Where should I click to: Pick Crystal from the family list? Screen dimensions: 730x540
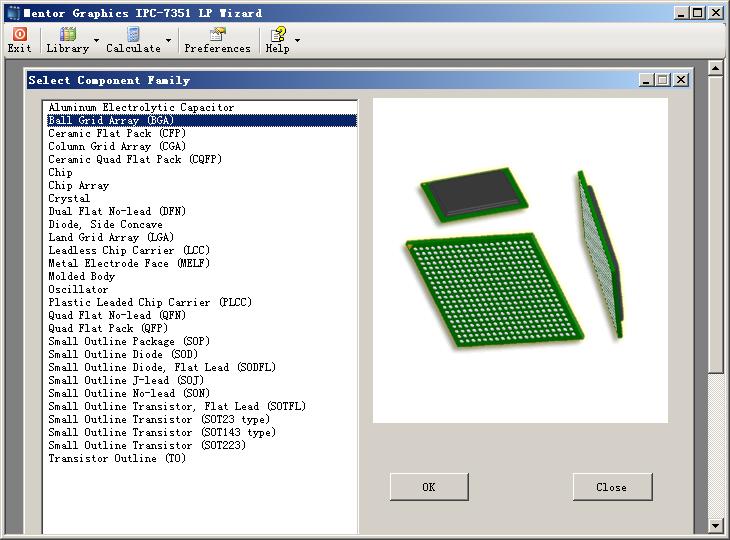click(x=202, y=199)
